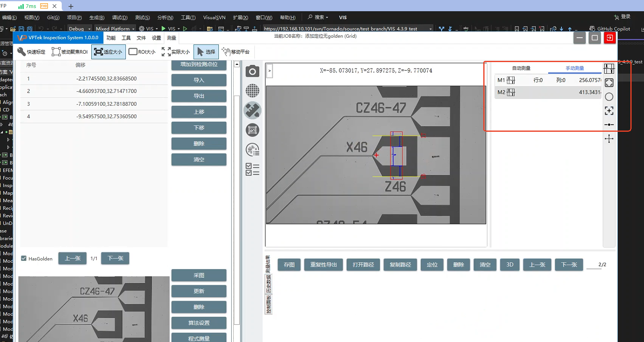
Task: Toggle 适应大小 fit-to-size mode
Action: (x=109, y=52)
